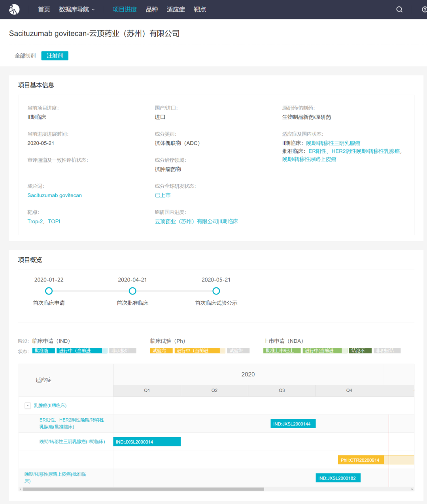Open Sacituzumab govitecan ingredient link
The width and height of the screenshot is (427, 504).
coord(55,195)
